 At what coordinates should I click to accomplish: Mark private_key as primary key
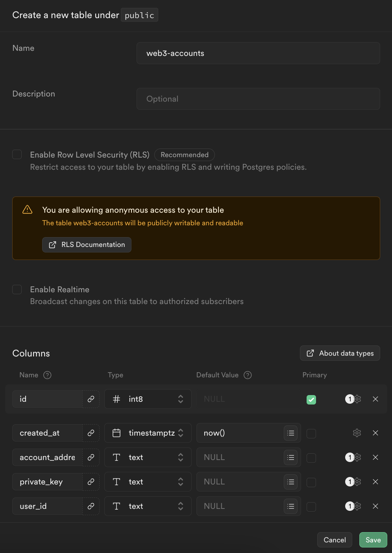point(311,482)
